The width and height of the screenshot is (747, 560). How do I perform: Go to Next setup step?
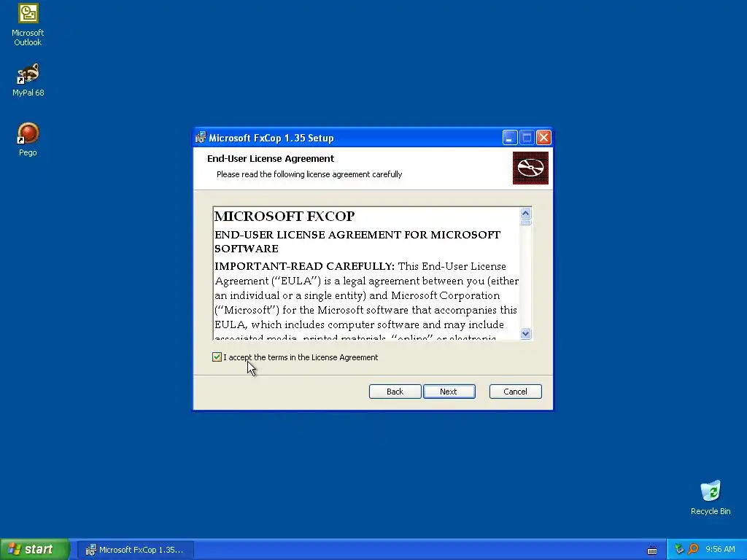449,392
